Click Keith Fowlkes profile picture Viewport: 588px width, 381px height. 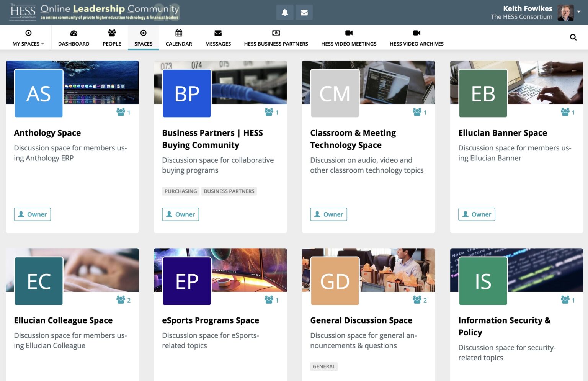click(566, 12)
